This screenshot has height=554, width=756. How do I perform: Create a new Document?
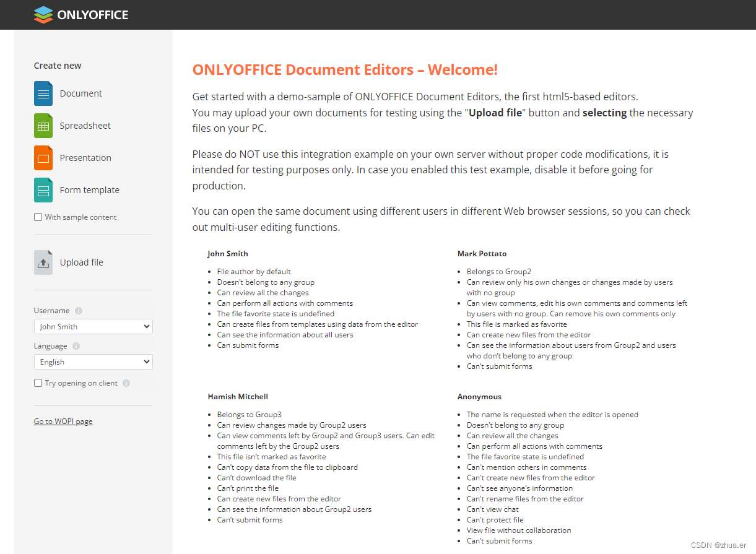point(81,93)
